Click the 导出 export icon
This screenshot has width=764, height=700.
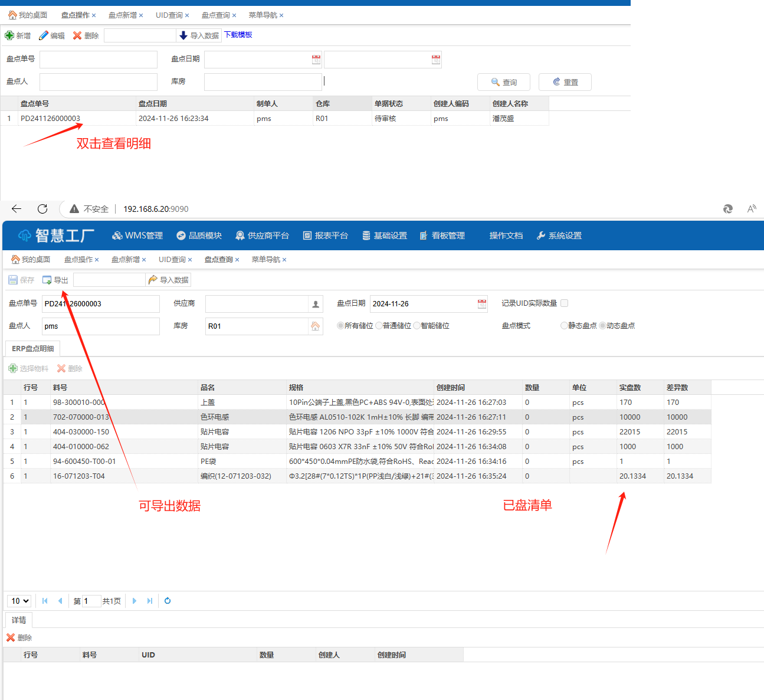click(47, 280)
